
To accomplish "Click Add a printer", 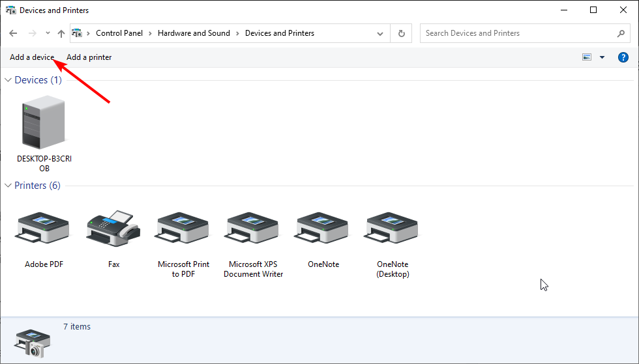I will pos(89,57).
